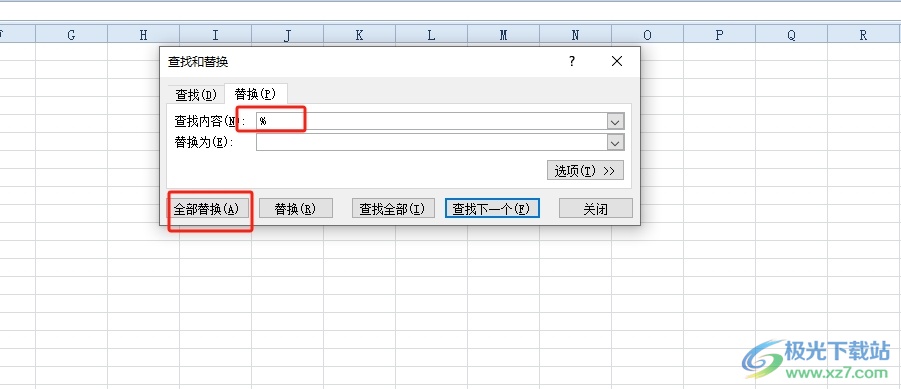Click the 查找全部(I) find all button
The height and width of the screenshot is (389, 901).
coord(393,209)
